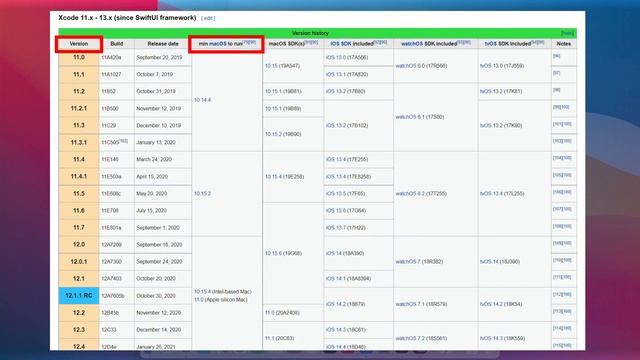The height and width of the screenshot is (360, 640).
Task: Open the 10.14.4 minimum macOS link
Action: 202,100
